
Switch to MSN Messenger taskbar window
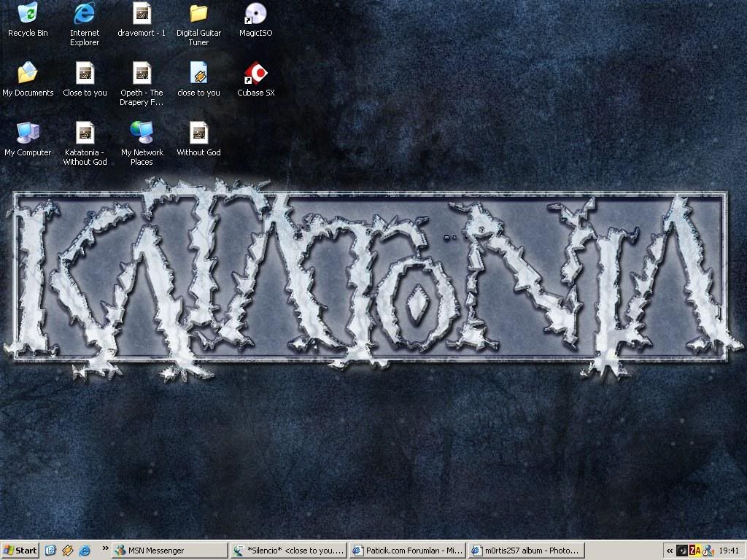tap(169, 551)
